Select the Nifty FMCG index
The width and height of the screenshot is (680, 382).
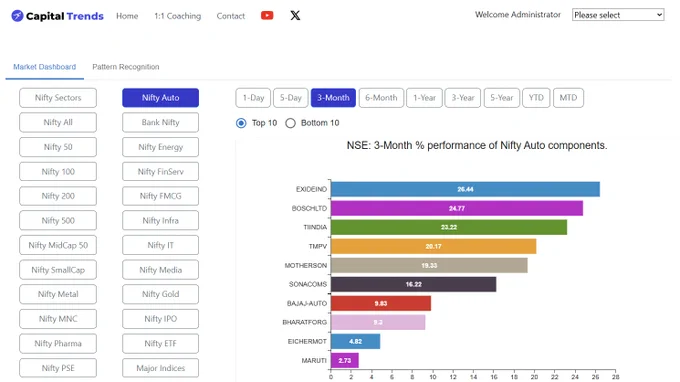(160, 196)
